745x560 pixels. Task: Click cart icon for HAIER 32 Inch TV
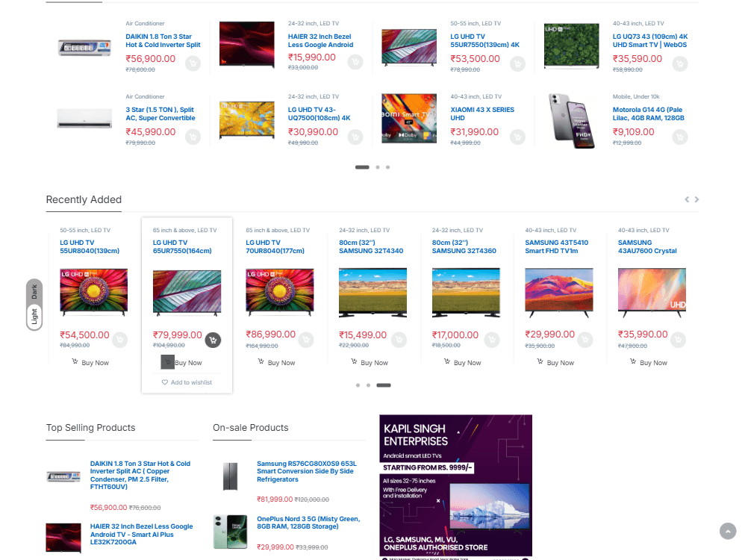click(x=355, y=62)
